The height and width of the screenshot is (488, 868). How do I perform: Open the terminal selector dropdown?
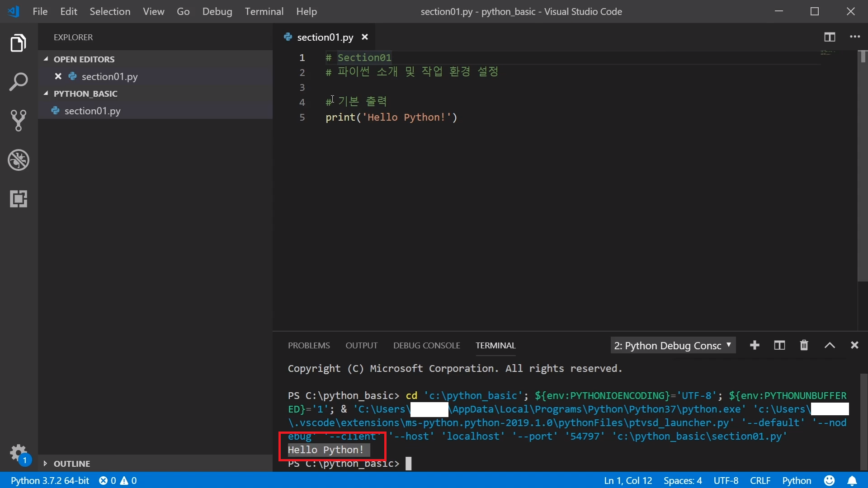673,346
